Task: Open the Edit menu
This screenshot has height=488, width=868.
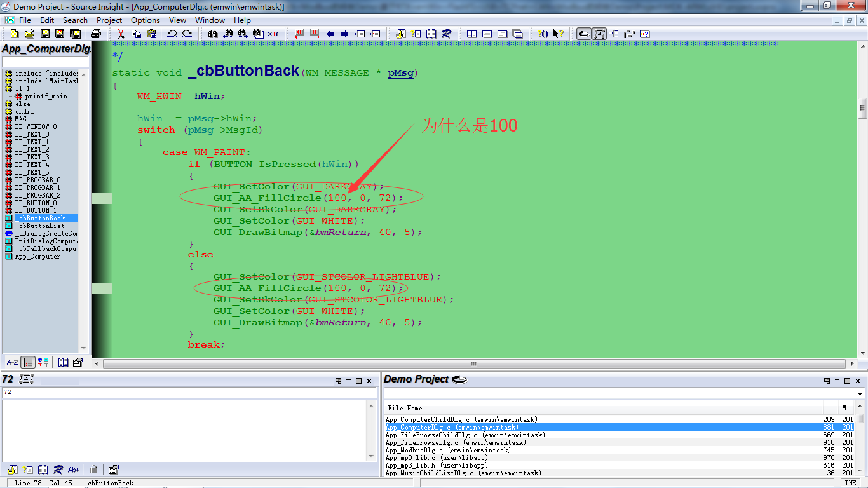Action: [47, 20]
